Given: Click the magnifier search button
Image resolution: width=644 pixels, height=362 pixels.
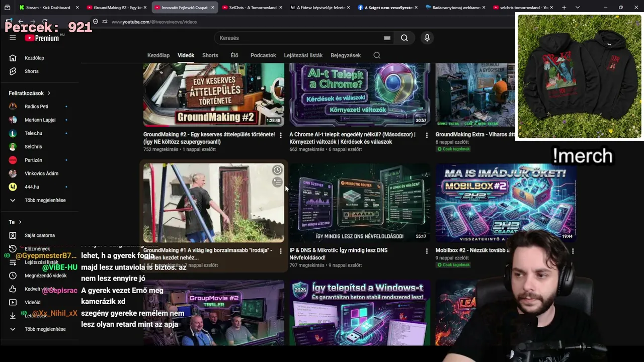Looking at the screenshot, I should click(x=405, y=38).
